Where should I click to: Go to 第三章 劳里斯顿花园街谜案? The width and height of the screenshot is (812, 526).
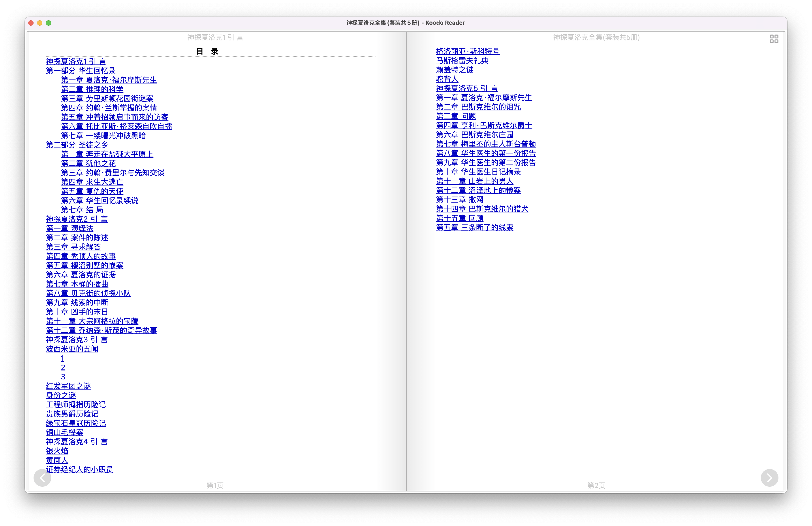(x=107, y=99)
